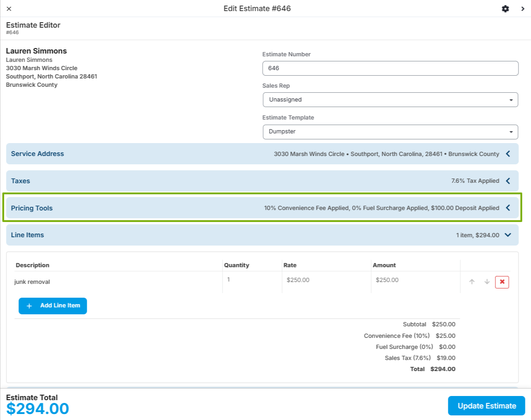Image resolution: width=531 pixels, height=420 pixels.
Task: Click the next arrow beside the gear
Action: 523,9
